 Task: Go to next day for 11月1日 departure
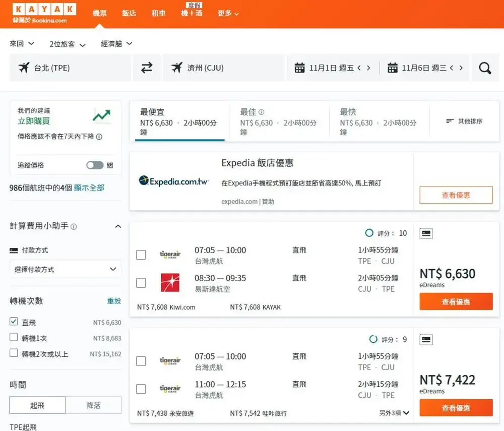click(369, 68)
